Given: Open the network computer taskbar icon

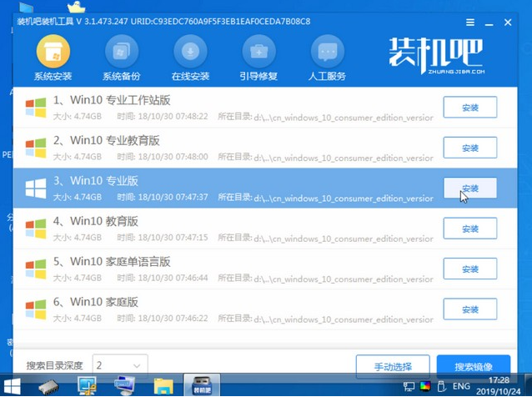Looking at the screenshot, I should [x=124, y=386].
